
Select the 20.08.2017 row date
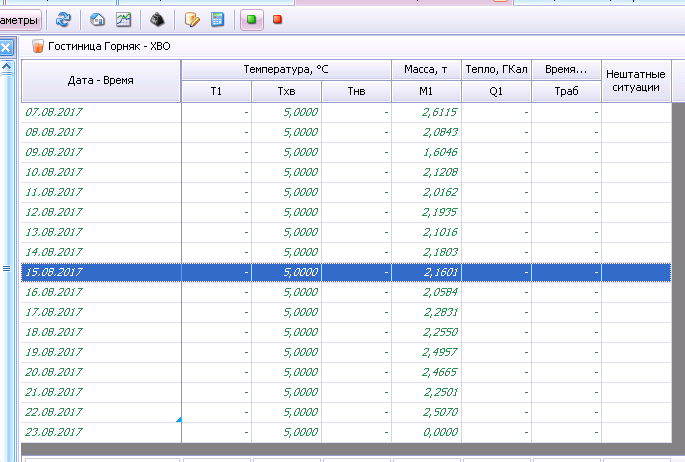click(54, 372)
